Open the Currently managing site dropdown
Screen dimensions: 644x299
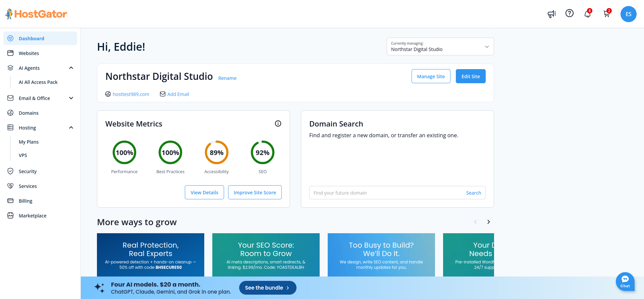440,46
